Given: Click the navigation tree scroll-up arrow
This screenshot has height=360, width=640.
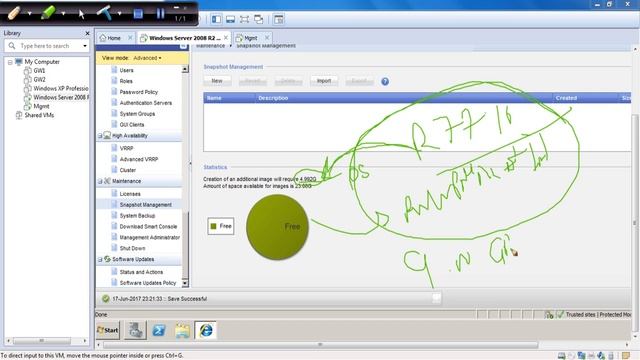Looking at the screenshot, I should pos(185,69).
